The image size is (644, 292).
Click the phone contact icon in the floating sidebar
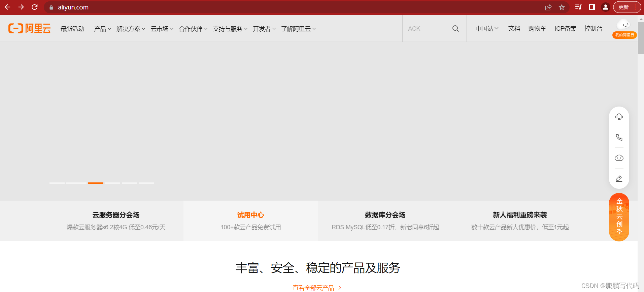click(619, 137)
